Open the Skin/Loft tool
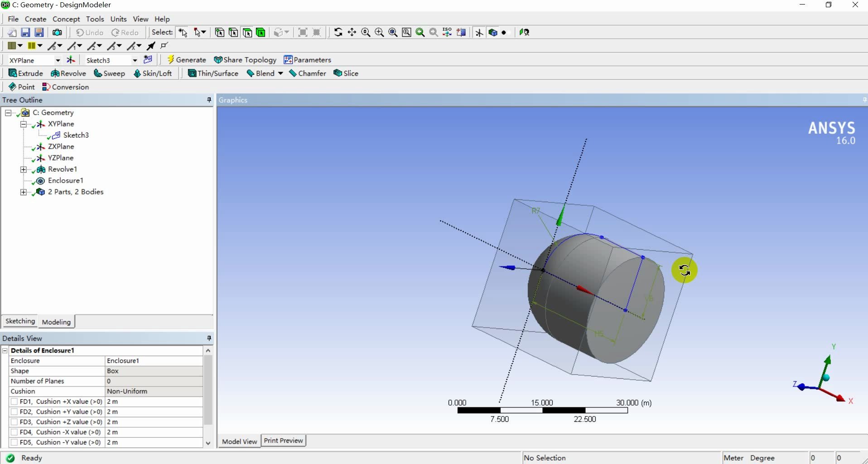The image size is (868, 464). pos(153,73)
